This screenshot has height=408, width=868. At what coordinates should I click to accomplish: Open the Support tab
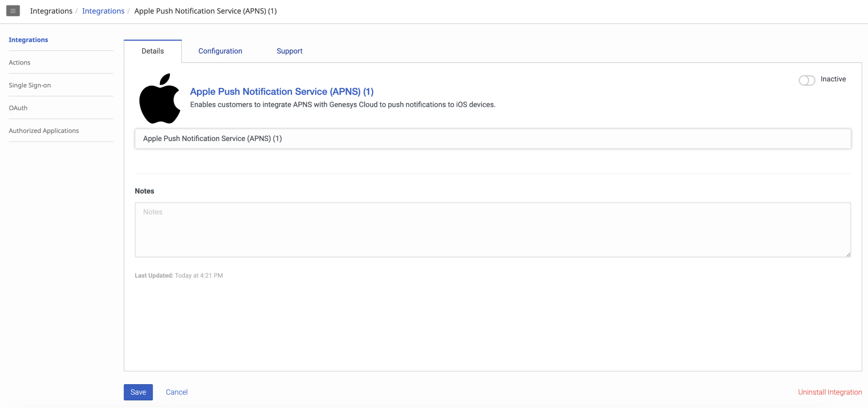pyautogui.click(x=289, y=51)
